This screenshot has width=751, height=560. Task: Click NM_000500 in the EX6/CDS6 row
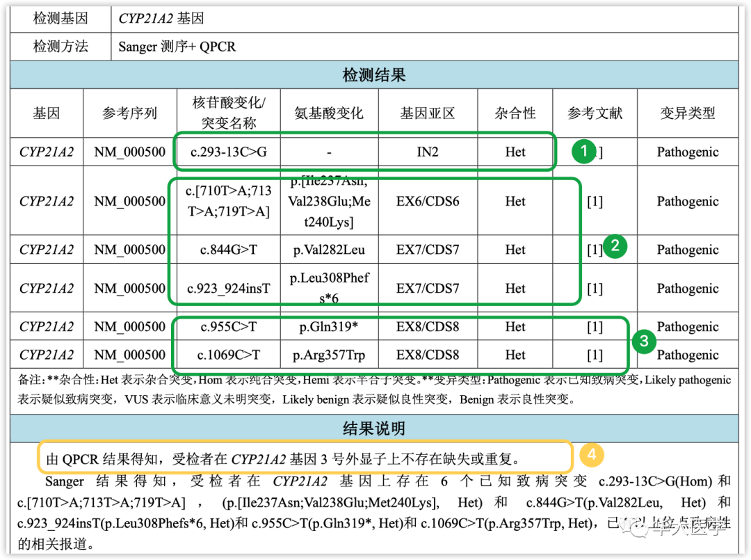(130, 202)
